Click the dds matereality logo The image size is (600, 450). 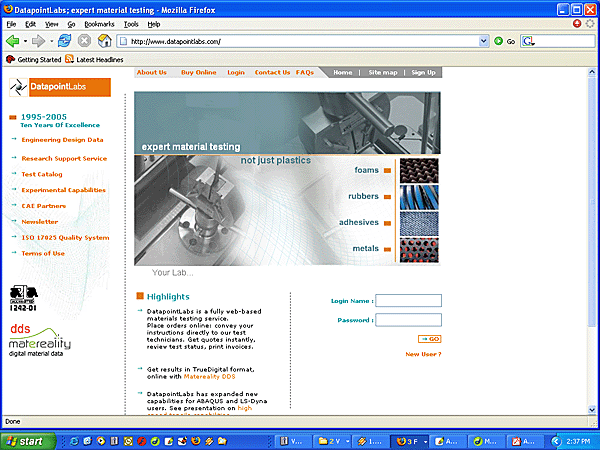[x=39, y=340]
